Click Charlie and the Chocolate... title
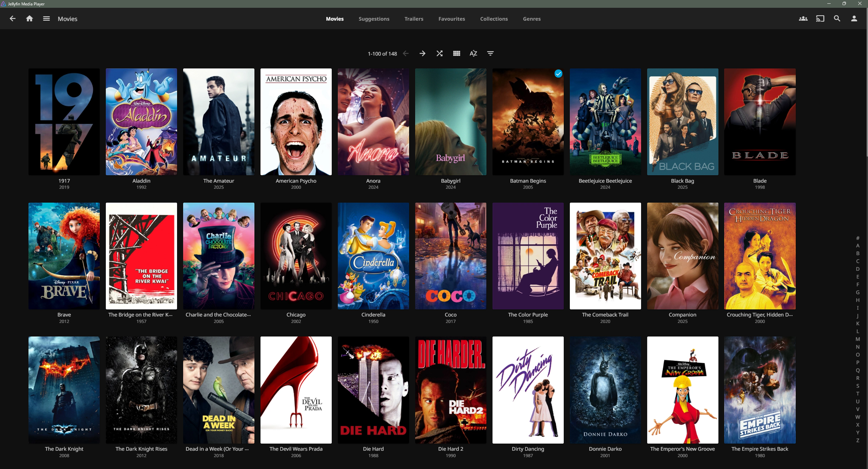This screenshot has width=868, height=469. tap(218, 314)
